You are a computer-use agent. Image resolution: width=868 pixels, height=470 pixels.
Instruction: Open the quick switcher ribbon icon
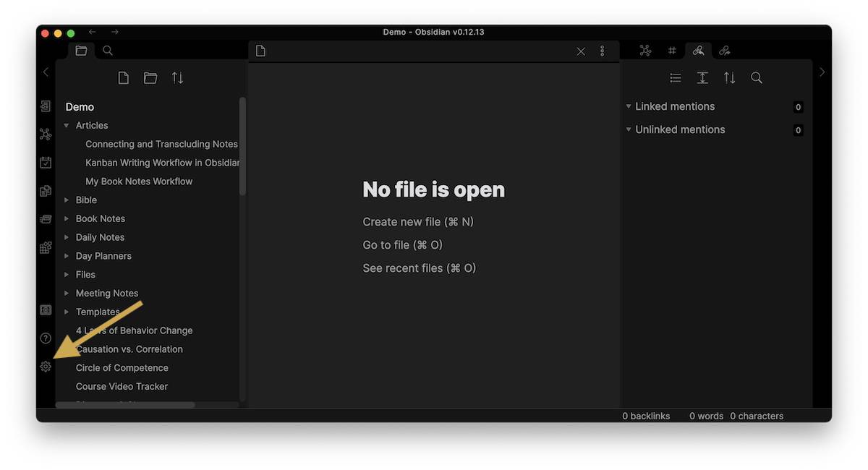(46, 106)
